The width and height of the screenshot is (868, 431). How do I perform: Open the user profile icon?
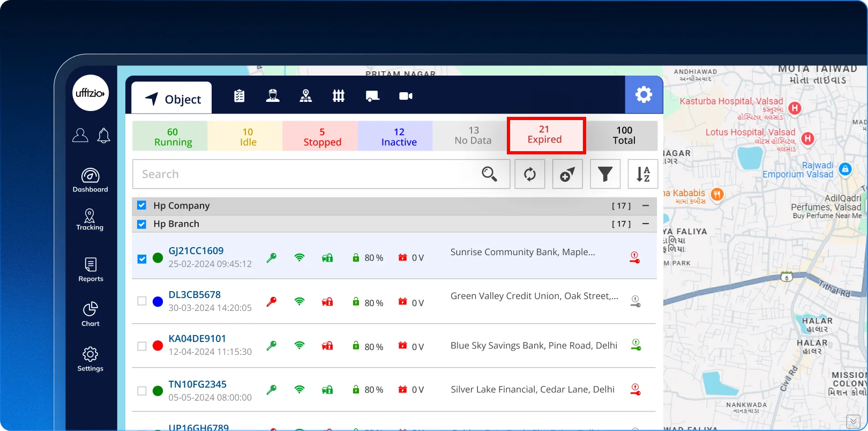click(x=80, y=135)
